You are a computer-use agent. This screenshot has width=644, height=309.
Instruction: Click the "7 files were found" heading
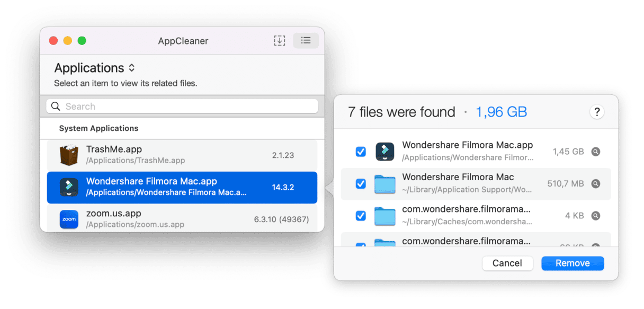(x=401, y=112)
